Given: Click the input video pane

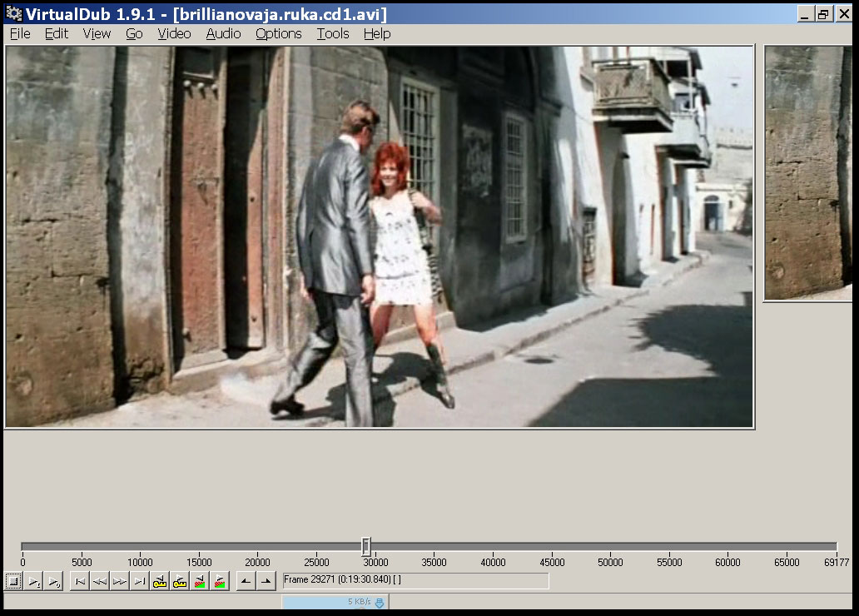Looking at the screenshot, I should (380, 236).
